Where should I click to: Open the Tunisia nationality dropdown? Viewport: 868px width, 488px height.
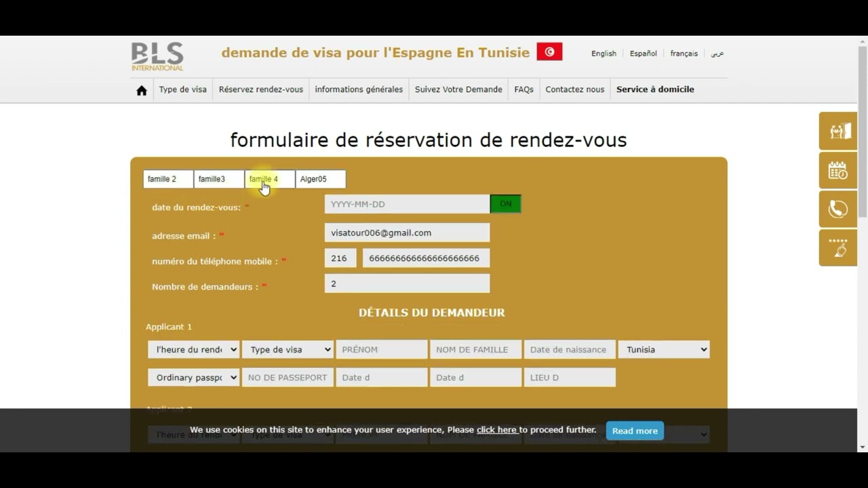pyautogui.click(x=664, y=350)
